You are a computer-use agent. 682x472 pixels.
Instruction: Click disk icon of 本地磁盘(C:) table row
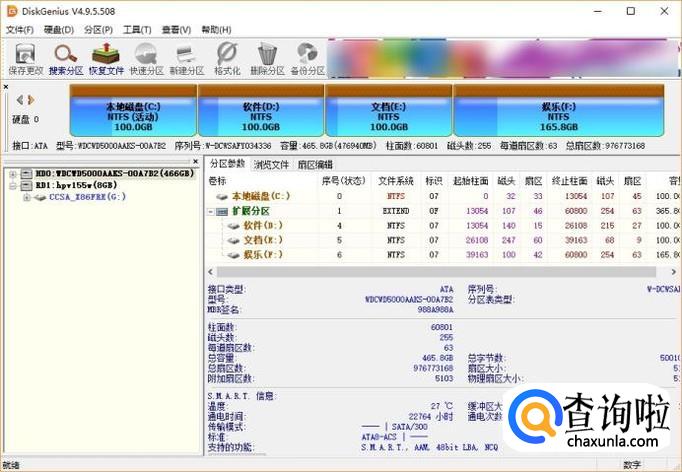222,197
